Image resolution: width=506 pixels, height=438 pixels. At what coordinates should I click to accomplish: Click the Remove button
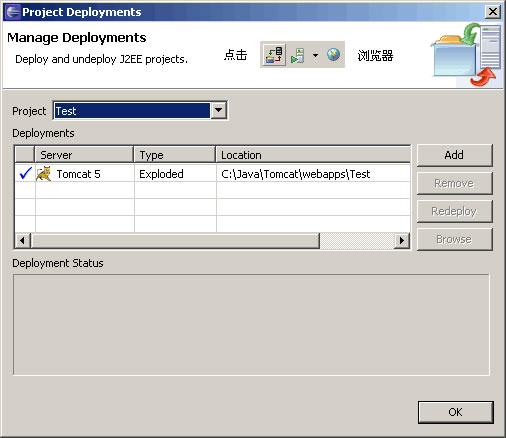click(x=454, y=183)
